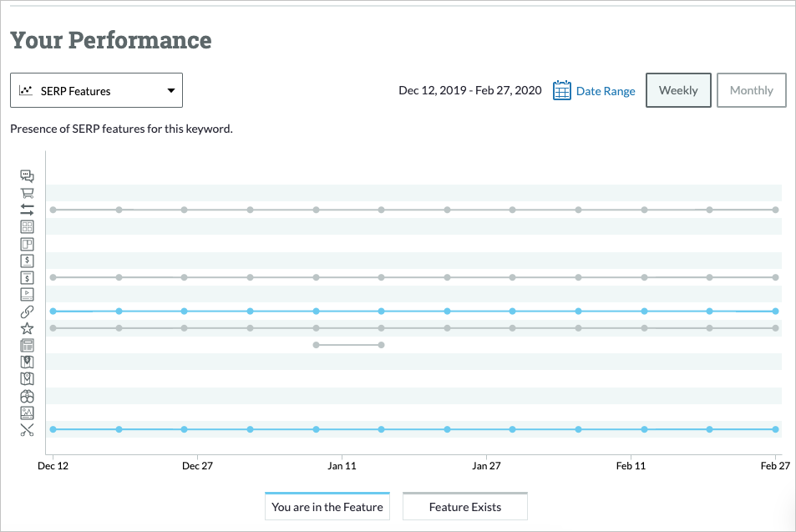Select the Related Questions feature icon

click(27, 176)
